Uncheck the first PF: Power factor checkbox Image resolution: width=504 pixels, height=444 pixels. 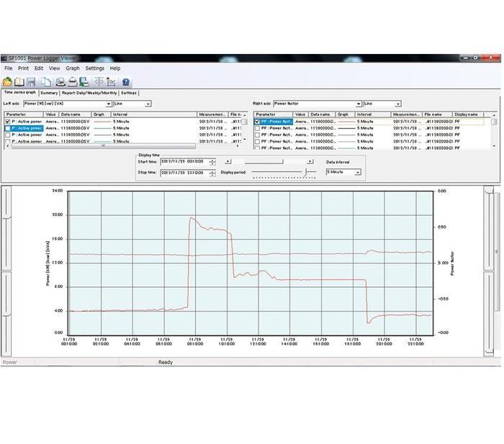258,122
